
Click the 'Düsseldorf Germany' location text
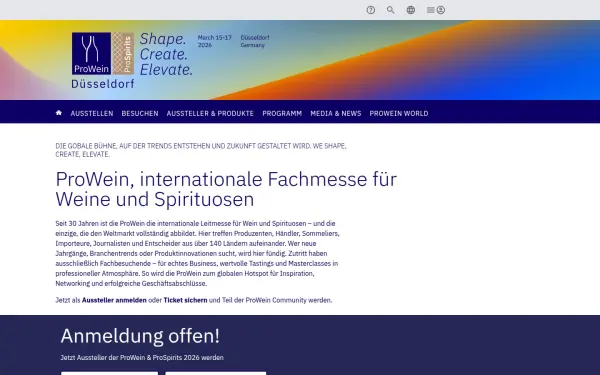click(255, 41)
